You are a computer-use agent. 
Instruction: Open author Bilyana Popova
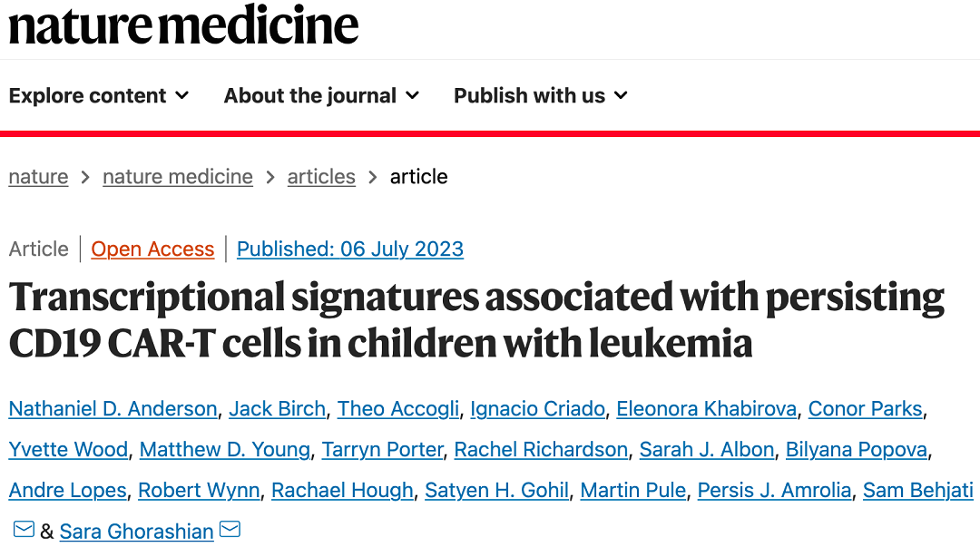(x=857, y=449)
